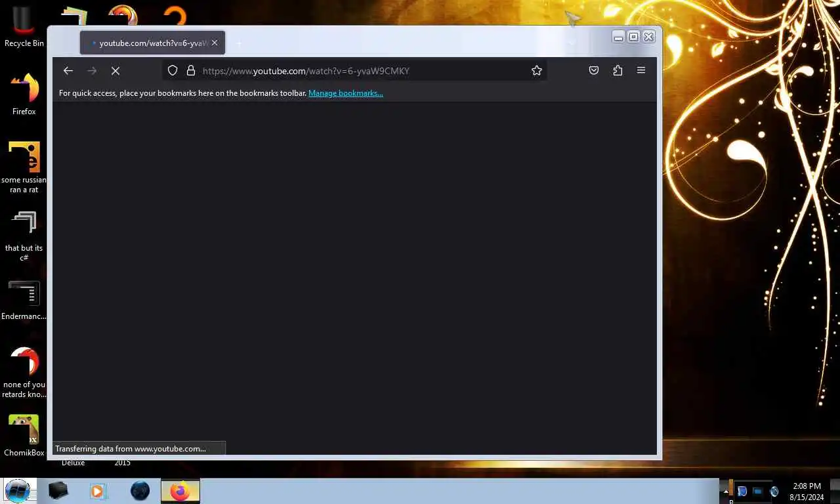Select the 'that but its c#' desktop icon
The height and width of the screenshot is (504, 840).
(24, 236)
